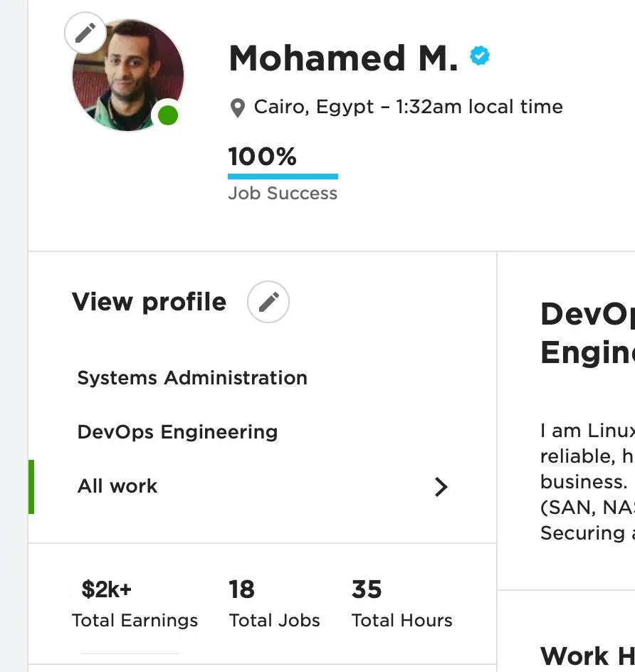Click the Mohamed M. name heading
This screenshot has height=672, width=635.
click(x=343, y=58)
